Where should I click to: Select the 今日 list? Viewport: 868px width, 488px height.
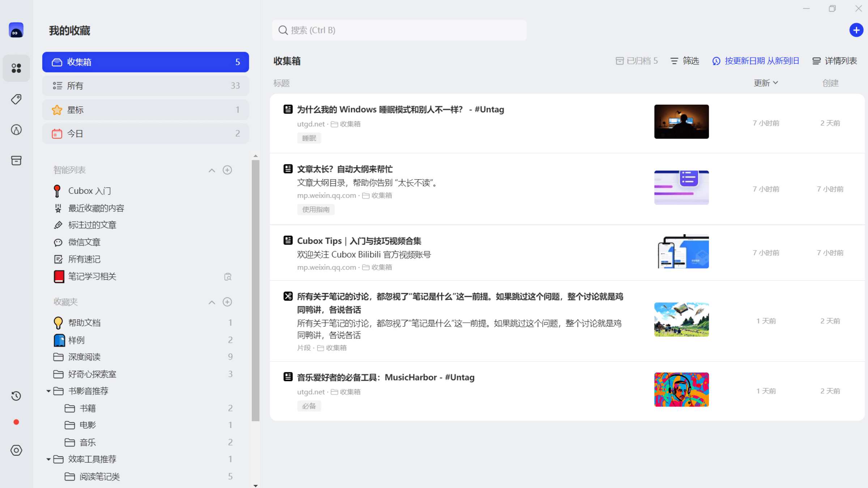145,134
